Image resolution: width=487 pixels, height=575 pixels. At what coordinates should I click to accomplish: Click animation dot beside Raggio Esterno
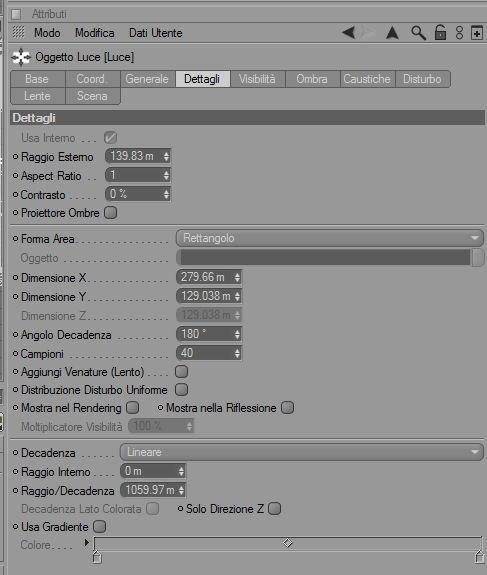tap(15, 157)
